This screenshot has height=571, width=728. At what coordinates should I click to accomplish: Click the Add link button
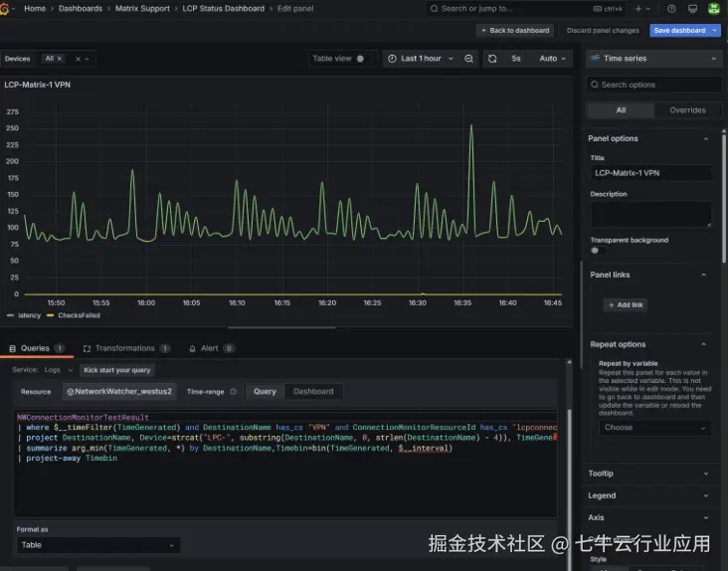(626, 305)
